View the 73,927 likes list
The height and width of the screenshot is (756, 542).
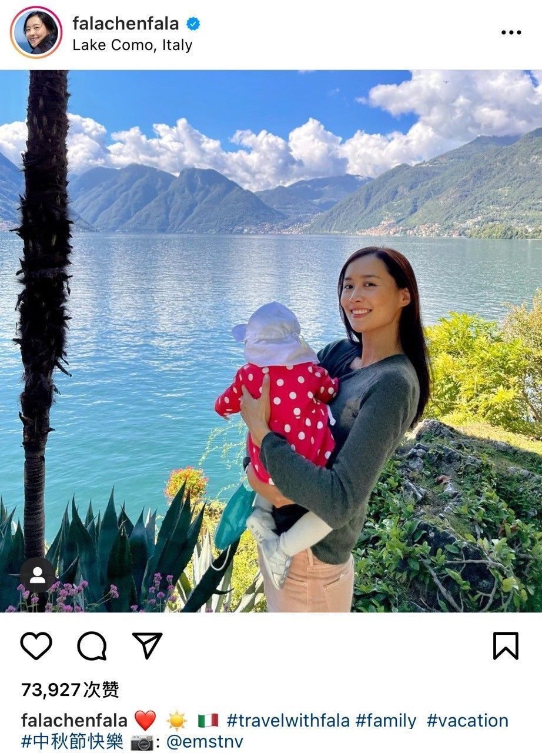(x=70, y=690)
